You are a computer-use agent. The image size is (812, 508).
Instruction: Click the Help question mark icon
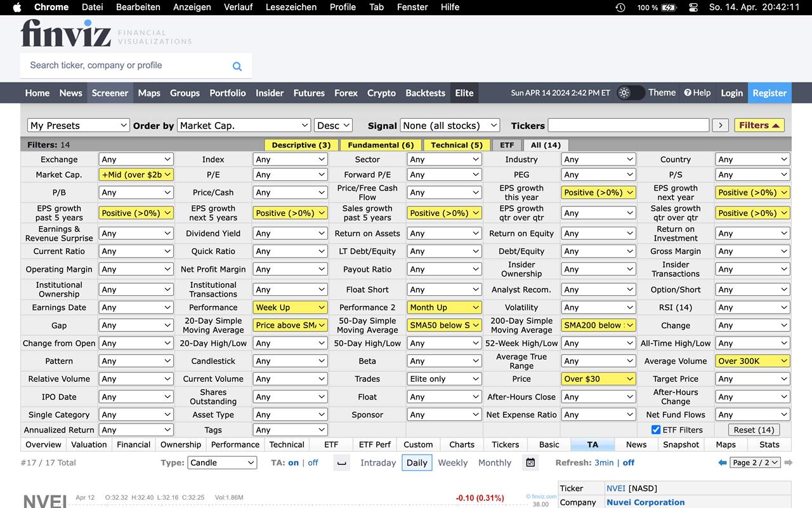pyautogui.click(x=688, y=93)
